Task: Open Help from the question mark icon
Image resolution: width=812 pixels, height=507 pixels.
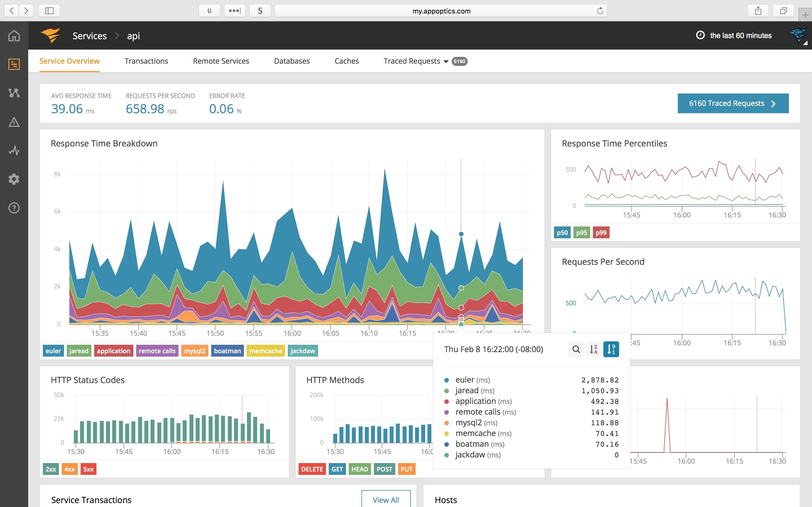Action: tap(14, 208)
